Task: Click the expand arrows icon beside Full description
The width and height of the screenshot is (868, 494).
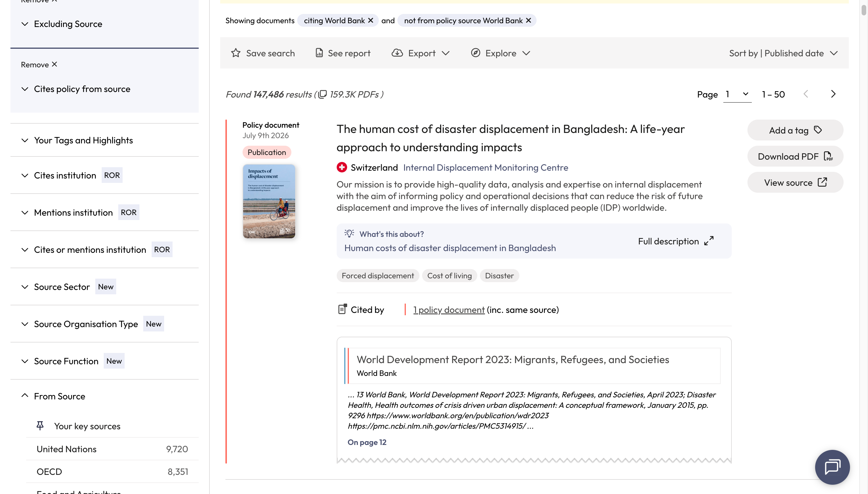Action: pyautogui.click(x=709, y=241)
